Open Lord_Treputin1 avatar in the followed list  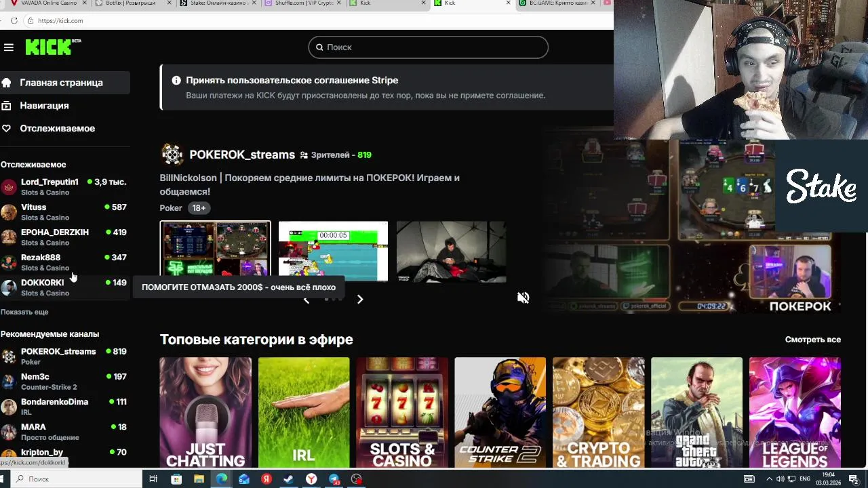[9, 187]
